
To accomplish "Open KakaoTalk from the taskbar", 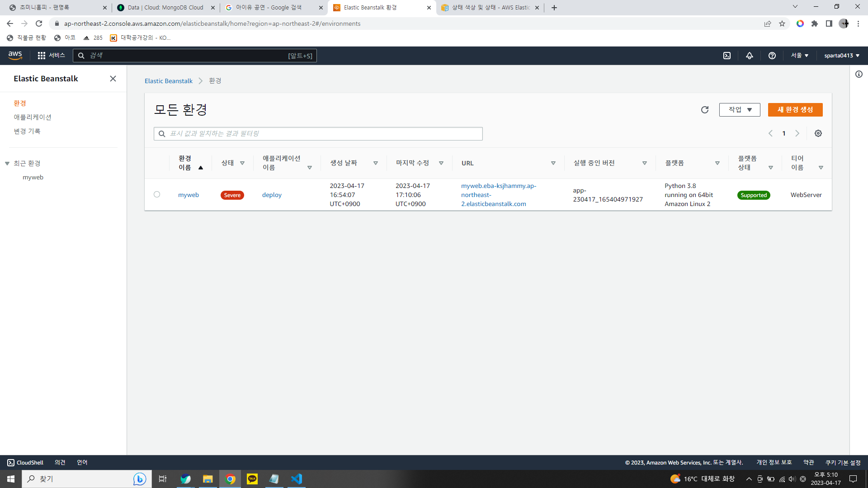I will 252,479.
